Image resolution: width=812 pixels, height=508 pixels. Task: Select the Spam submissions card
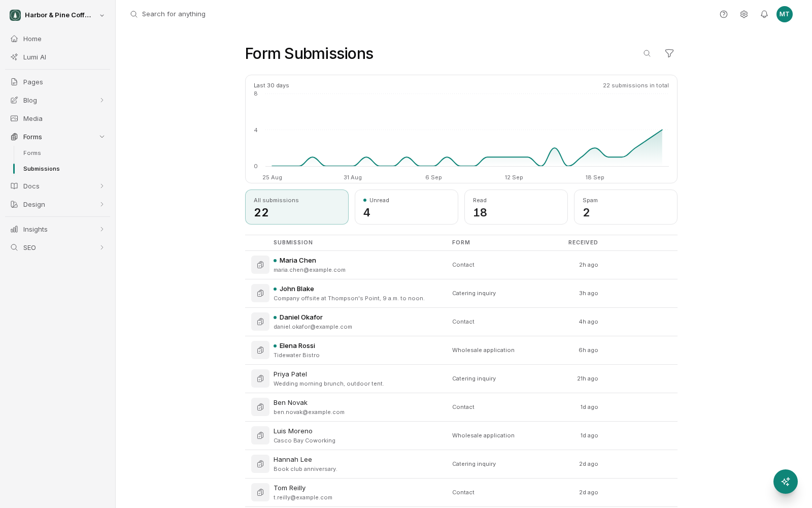626,207
